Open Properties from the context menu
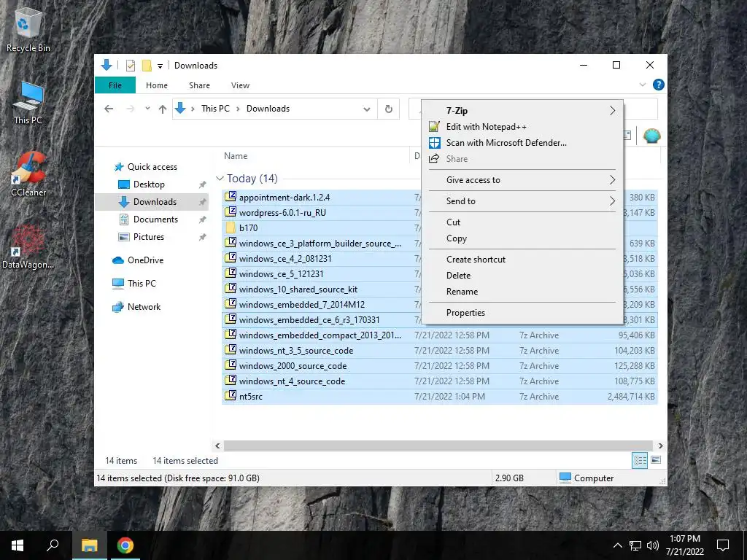The width and height of the screenshot is (747, 560). [x=522, y=313]
